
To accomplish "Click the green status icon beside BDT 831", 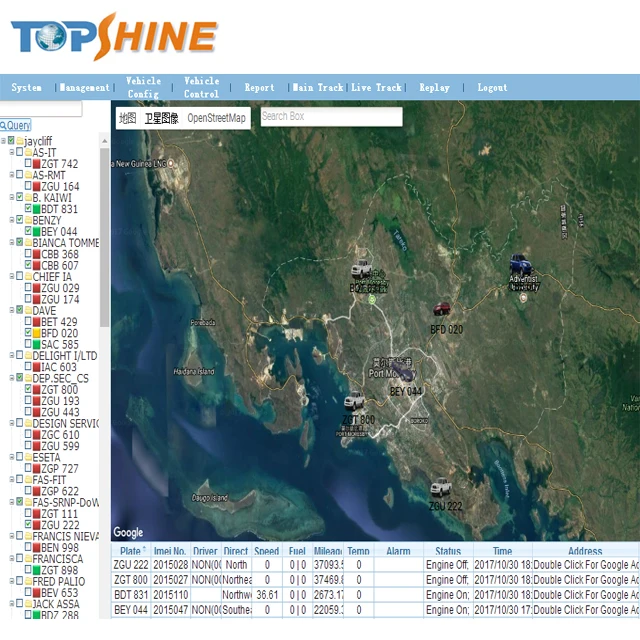I will pos(36,209).
